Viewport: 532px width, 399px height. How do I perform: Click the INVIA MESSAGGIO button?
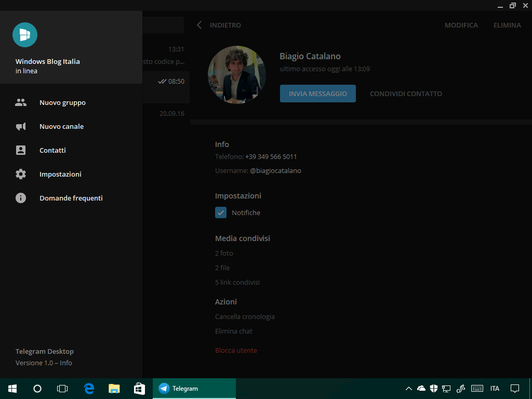pyautogui.click(x=317, y=94)
